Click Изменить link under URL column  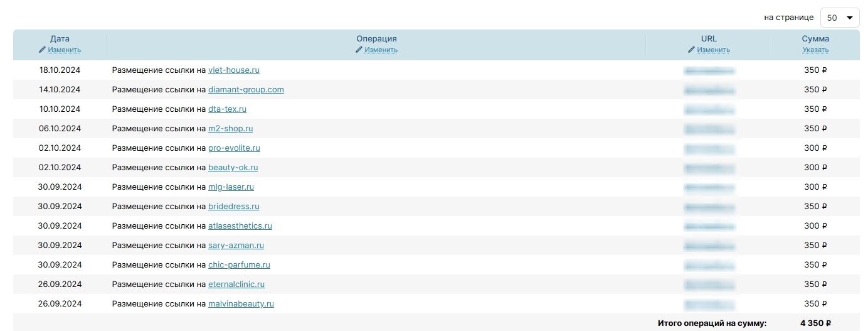click(713, 50)
